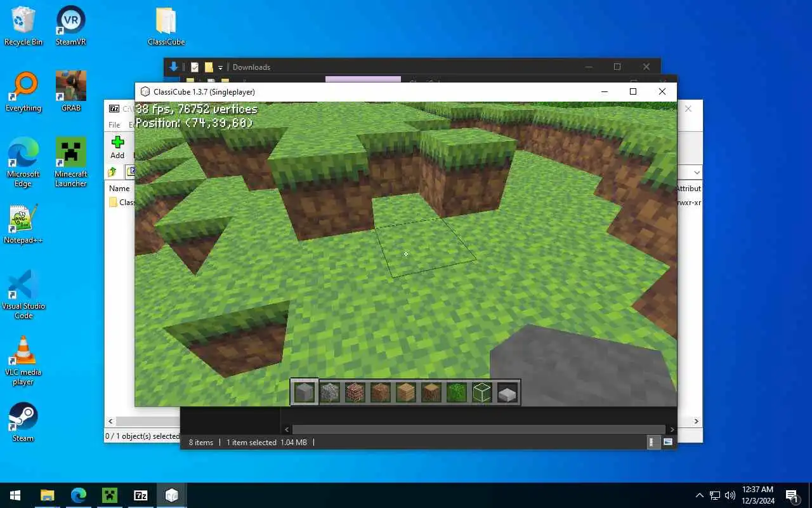Screen dimensions: 812x508
Task: Open File menu in 7-Zip window
Action: point(114,125)
